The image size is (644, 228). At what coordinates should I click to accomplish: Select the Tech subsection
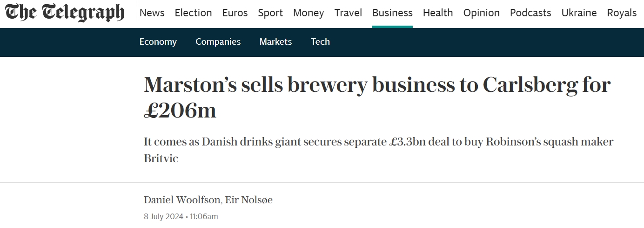pos(320,41)
